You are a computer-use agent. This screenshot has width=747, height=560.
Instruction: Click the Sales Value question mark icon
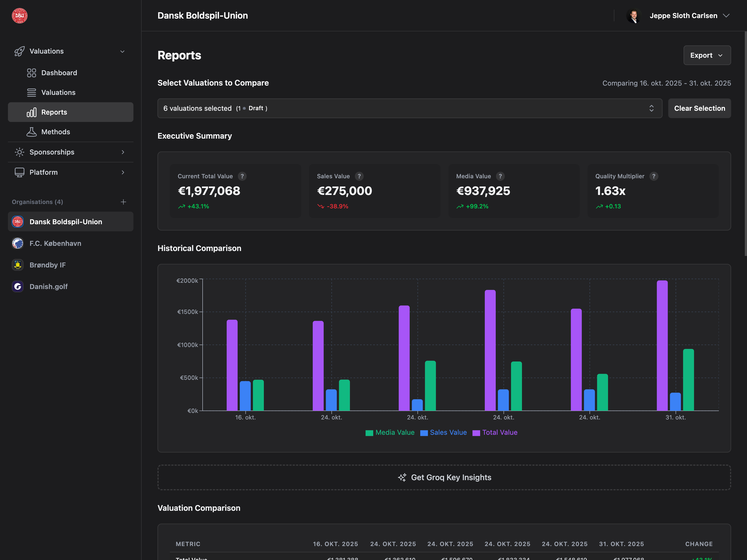click(x=359, y=176)
